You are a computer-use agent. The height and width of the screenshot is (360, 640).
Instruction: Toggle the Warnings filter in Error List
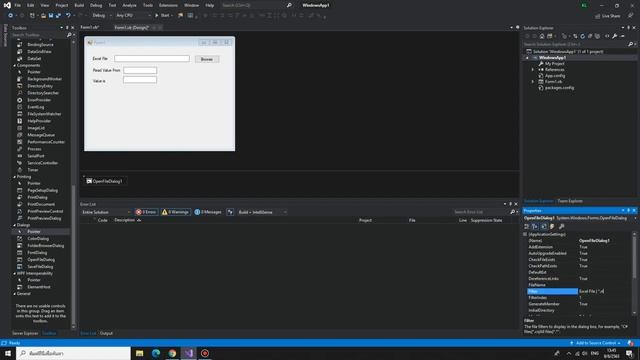point(176,212)
